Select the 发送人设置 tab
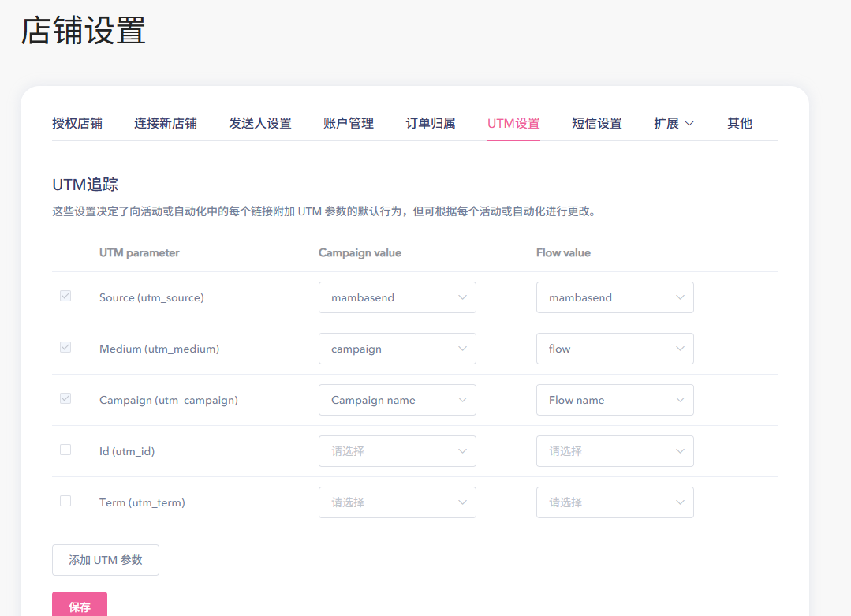Screen dimensions: 851x616 260,123
